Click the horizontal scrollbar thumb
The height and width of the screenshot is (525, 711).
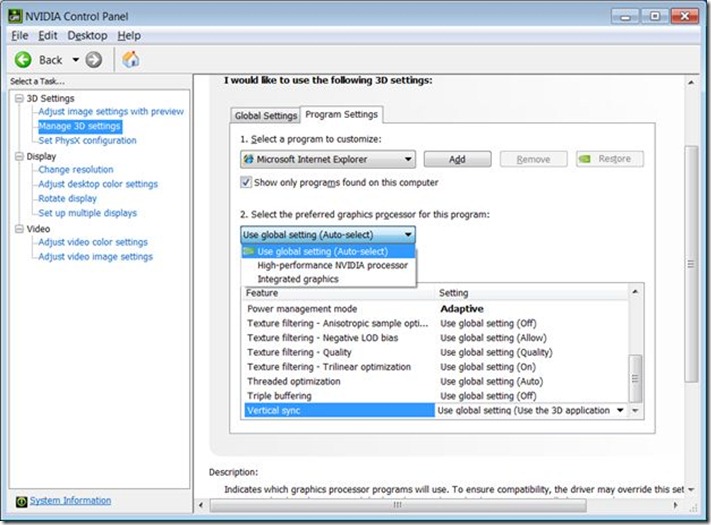coord(398,505)
